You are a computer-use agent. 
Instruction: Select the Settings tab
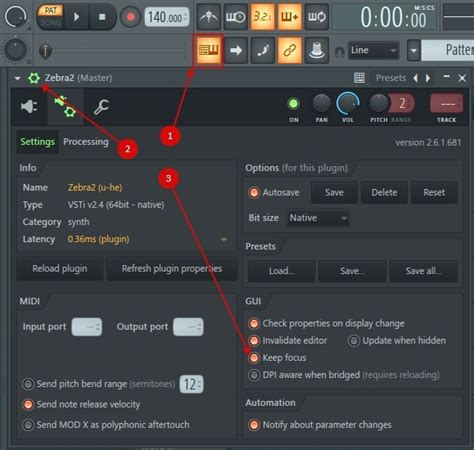pyautogui.click(x=37, y=142)
